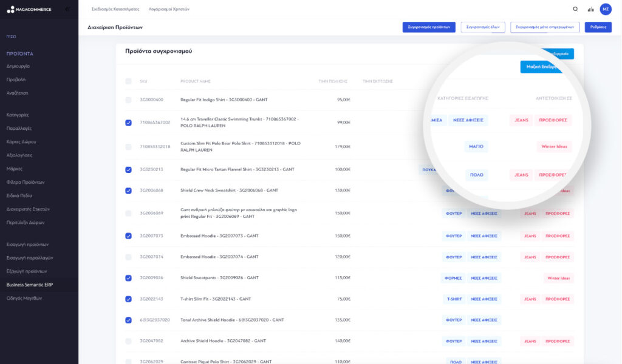Check the Regular Fit Indigo Shirt row checkbox
The image size is (622, 364).
coord(128,99)
